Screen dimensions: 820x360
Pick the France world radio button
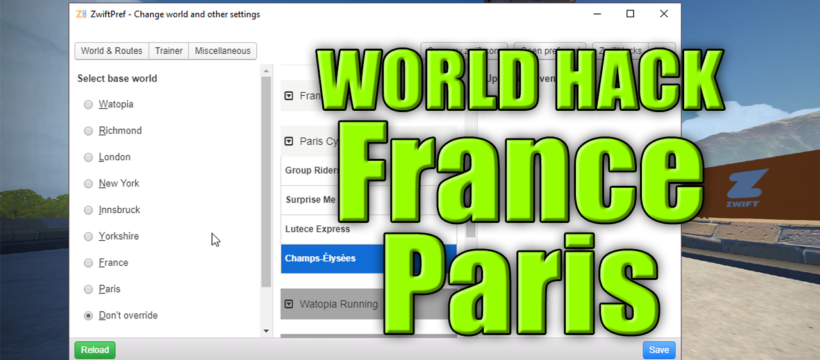coord(88,263)
